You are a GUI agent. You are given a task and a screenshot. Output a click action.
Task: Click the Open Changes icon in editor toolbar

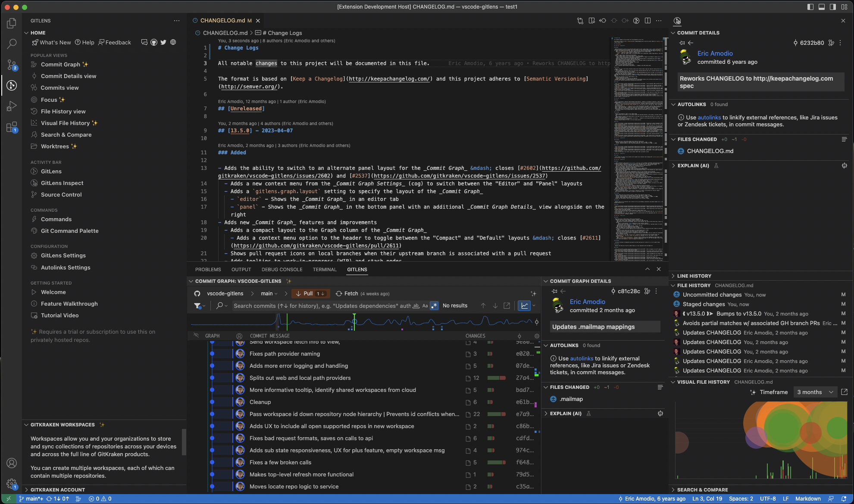coord(580,21)
